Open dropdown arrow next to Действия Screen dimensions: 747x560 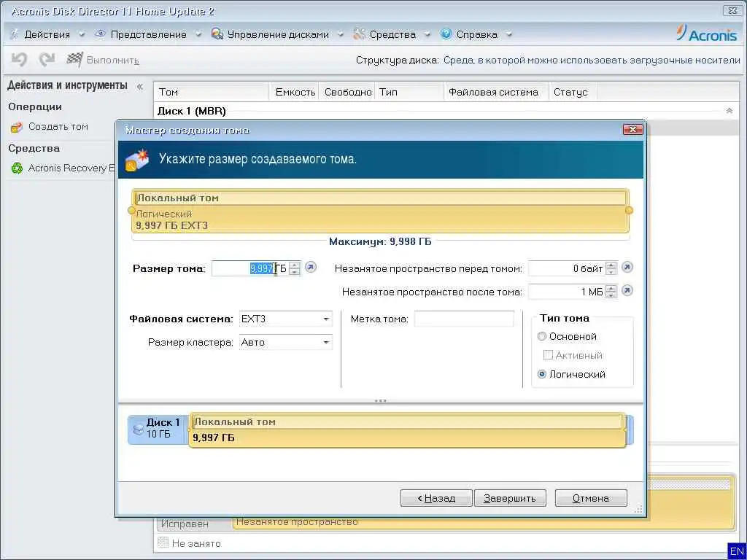pos(81,34)
